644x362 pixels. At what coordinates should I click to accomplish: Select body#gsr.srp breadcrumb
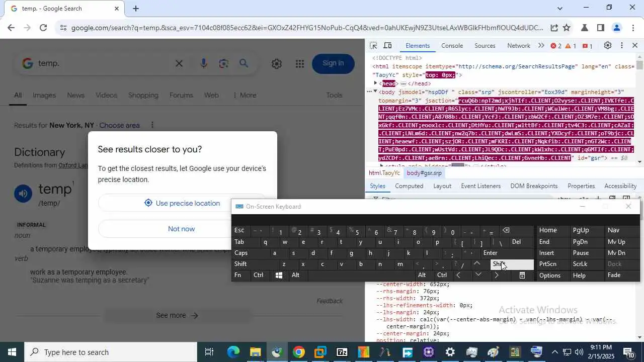[424, 173]
